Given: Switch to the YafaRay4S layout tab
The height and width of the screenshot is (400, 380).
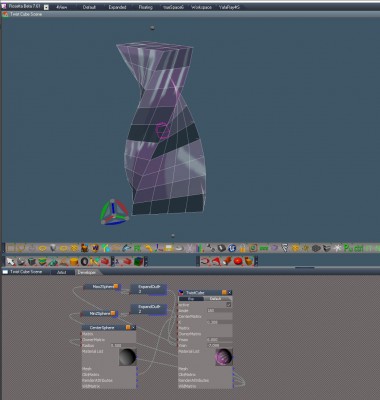Looking at the screenshot, I should 229,7.
